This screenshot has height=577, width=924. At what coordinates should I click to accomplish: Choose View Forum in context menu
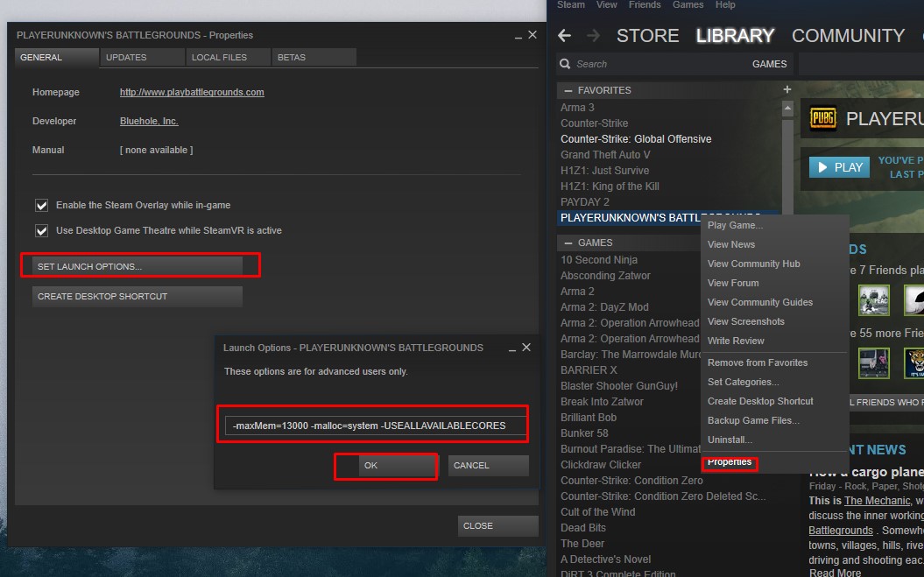(774, 283)
